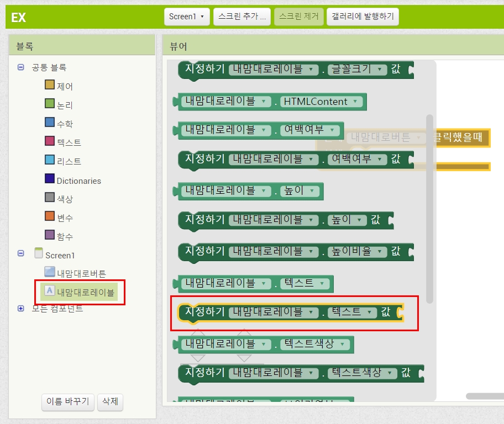Select the 논리 block category swatch
Viewport: 504px width, 424px height.
click(x=50, y=103)
